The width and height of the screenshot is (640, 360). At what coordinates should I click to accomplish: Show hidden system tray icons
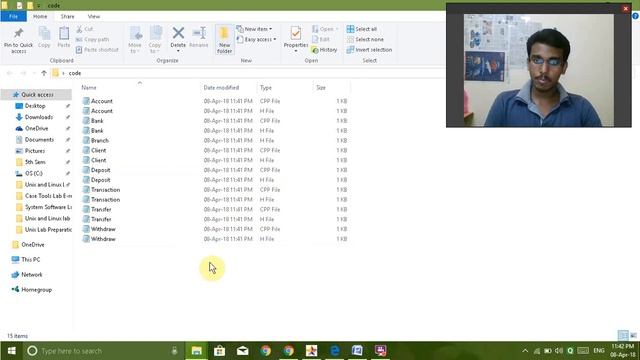pyautogui.click(x=525, y=351)
